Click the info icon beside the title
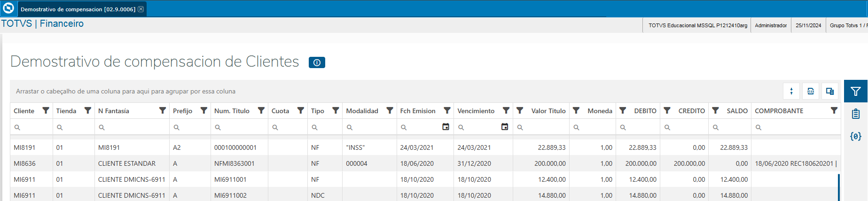The height and width of the screenshot is (201, 868). pos(317,62)
